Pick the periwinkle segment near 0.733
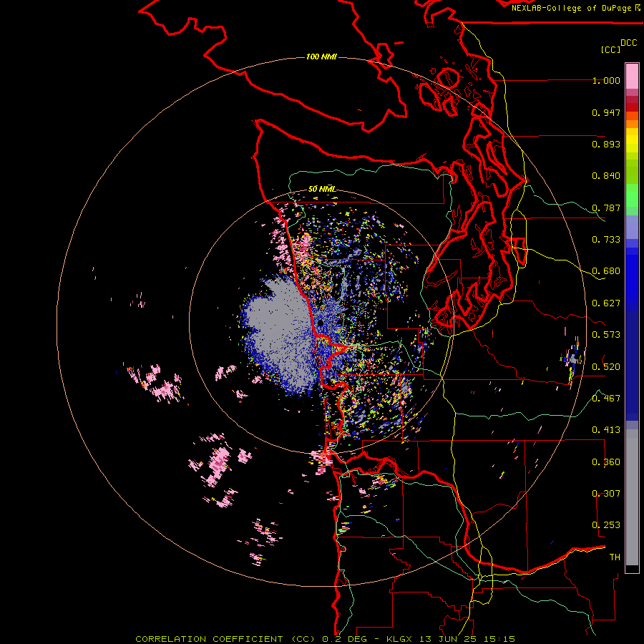 coord(632,227)
